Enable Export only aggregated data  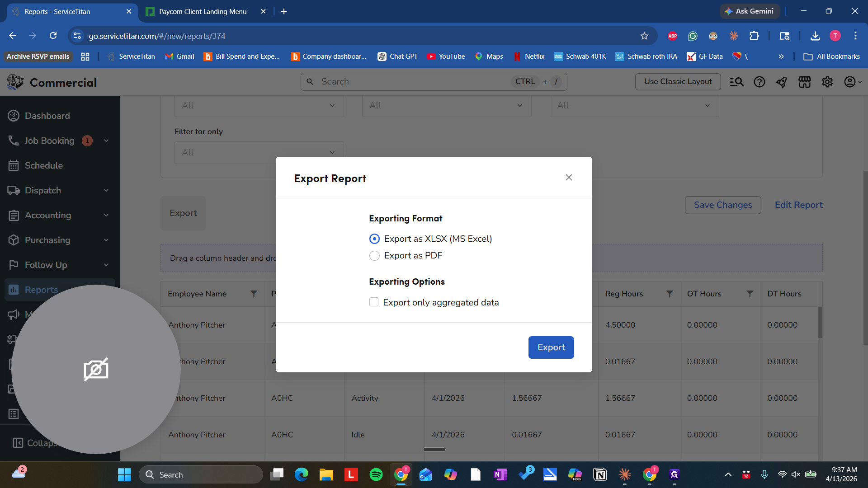[374, 302]
